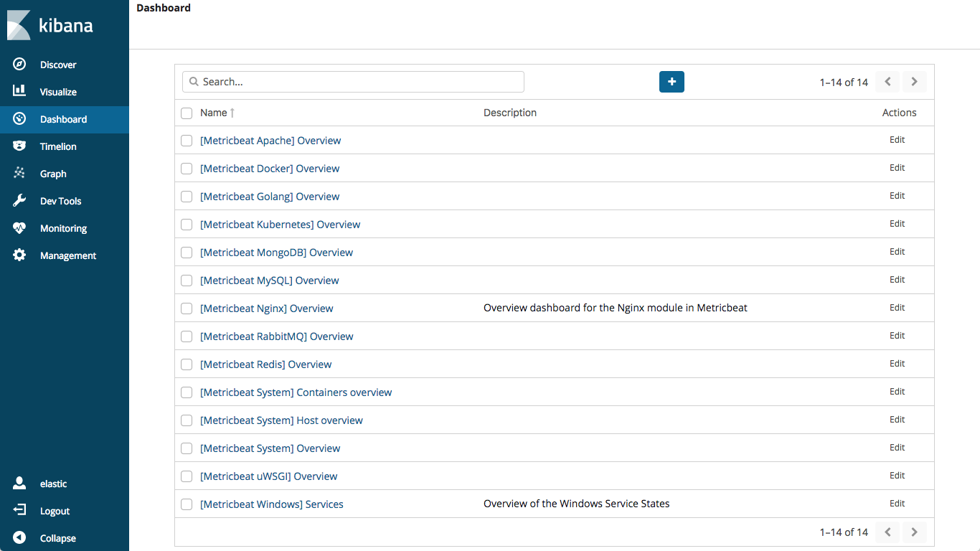
Task: Click the Collapse sidebar arrow icon
Action: [x=20, y=538]
